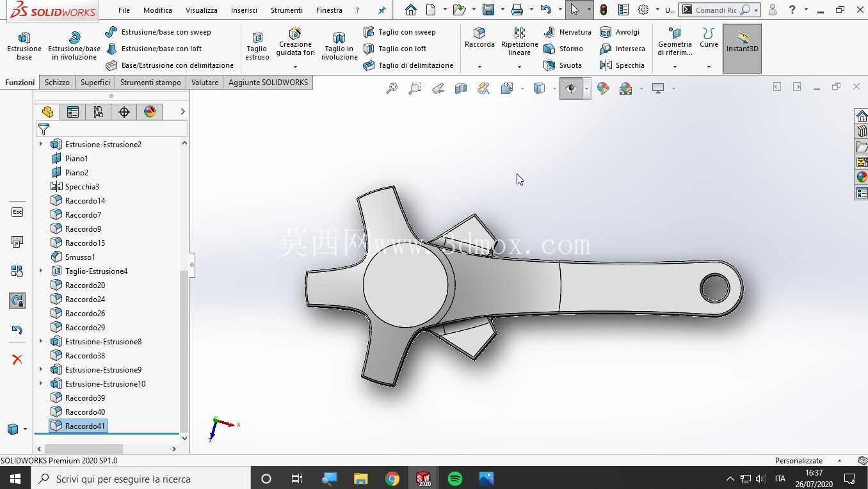Select Raccorda fillet tool
Screen dimensions: 868x489
479,38
